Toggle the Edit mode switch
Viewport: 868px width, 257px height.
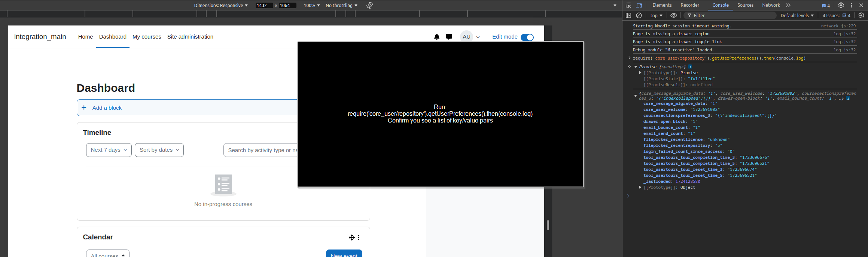pyautogui.click(x=527, y=37)
